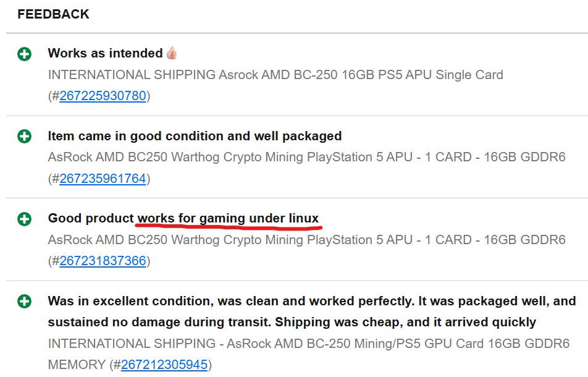Click green plus icon beside "Good product" feedback
588x377 pixels.
click(x=24, y=219)
